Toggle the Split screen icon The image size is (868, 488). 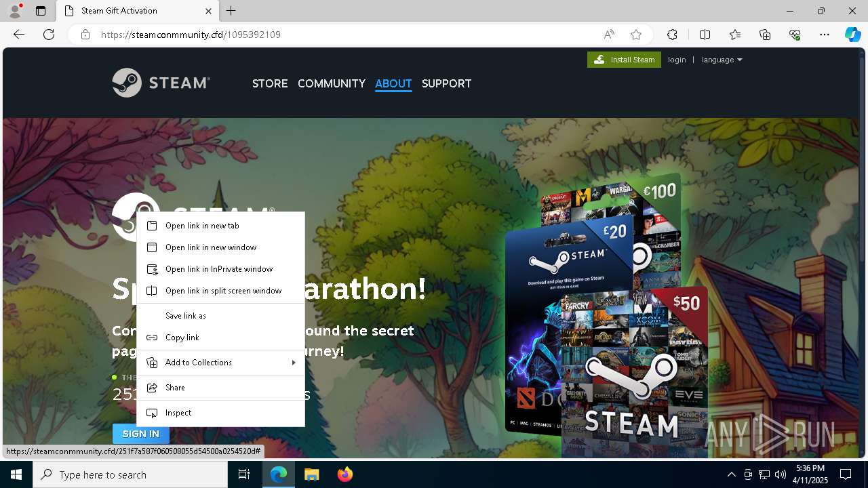tap(705, 35)
